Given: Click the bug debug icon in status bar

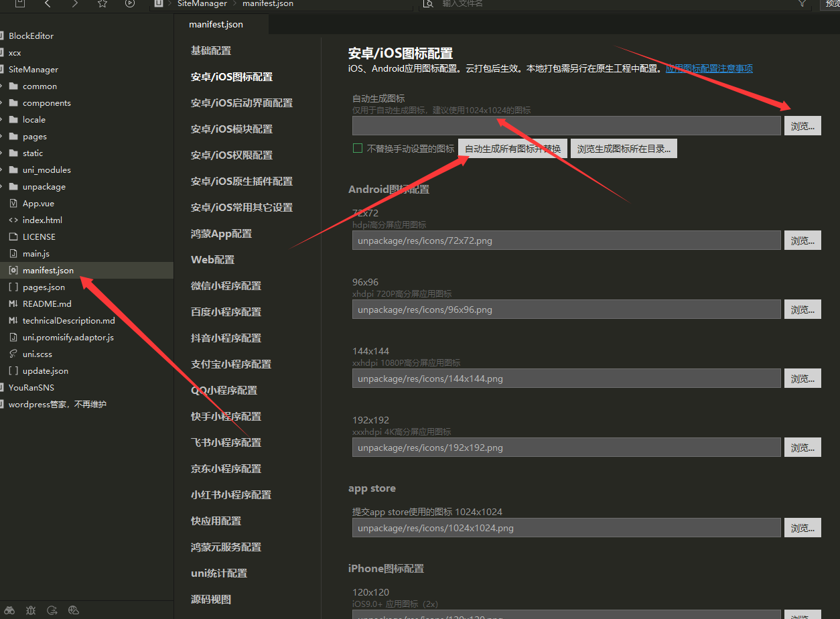Looking at the screenshot, I should [31, 610].
